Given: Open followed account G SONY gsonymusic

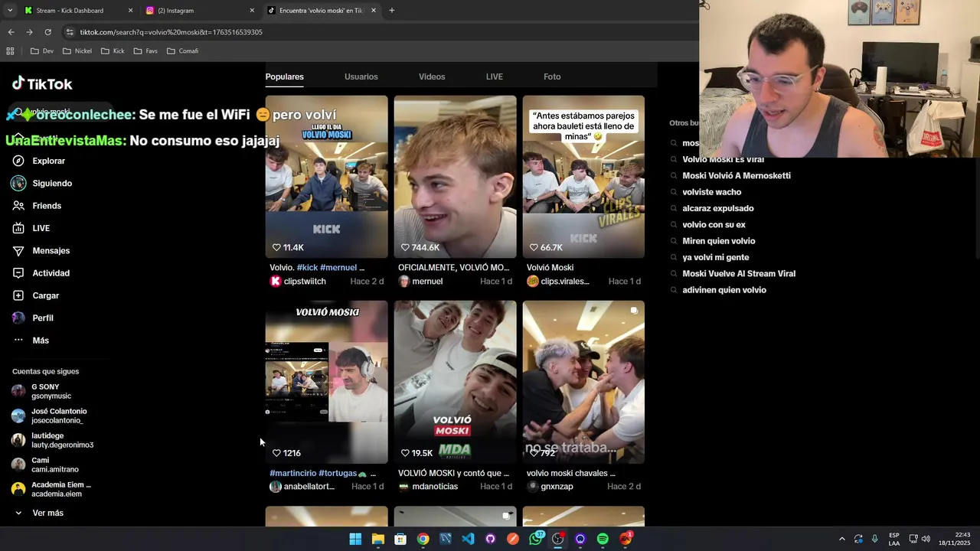Looking at the screenshot, I should tap(43, 391).
